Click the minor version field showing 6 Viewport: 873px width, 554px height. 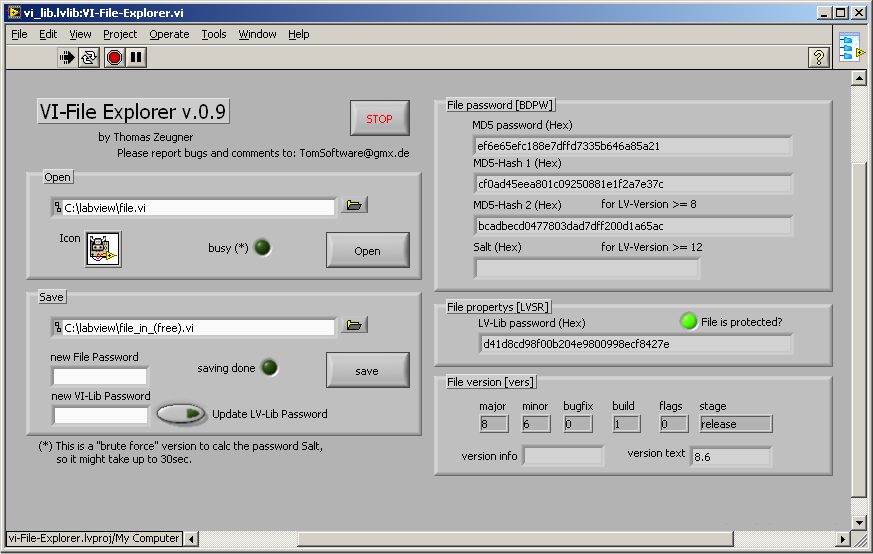click(x=536, y=424)
